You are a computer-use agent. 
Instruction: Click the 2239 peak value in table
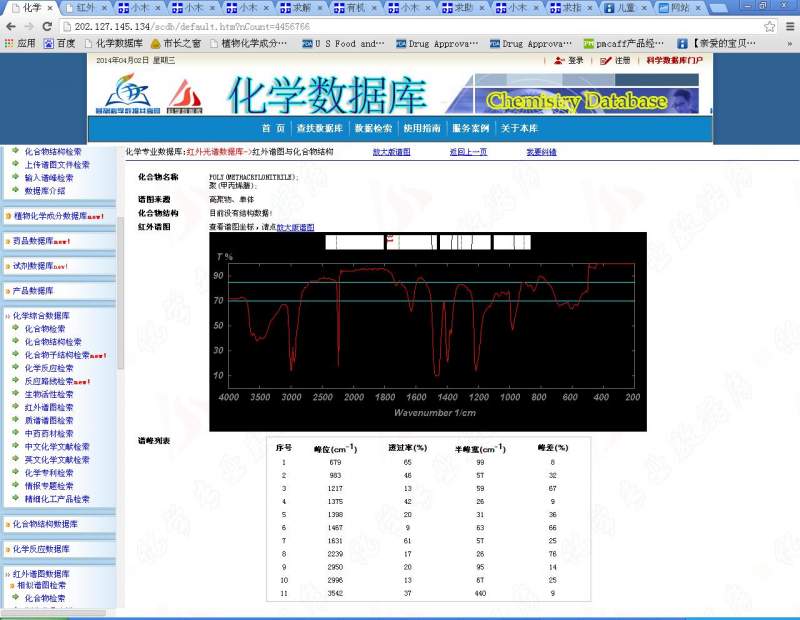pyautogui.click(x=335, y=554)
